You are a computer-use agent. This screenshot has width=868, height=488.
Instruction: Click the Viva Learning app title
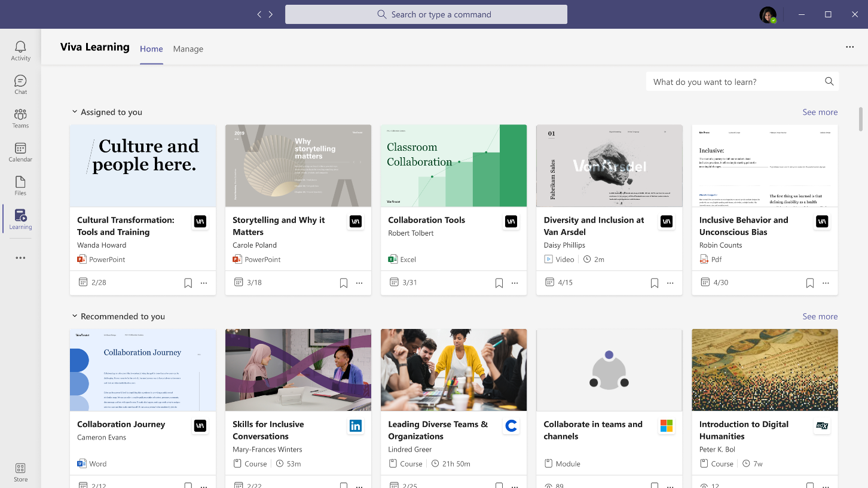click(x=95, y=47)
